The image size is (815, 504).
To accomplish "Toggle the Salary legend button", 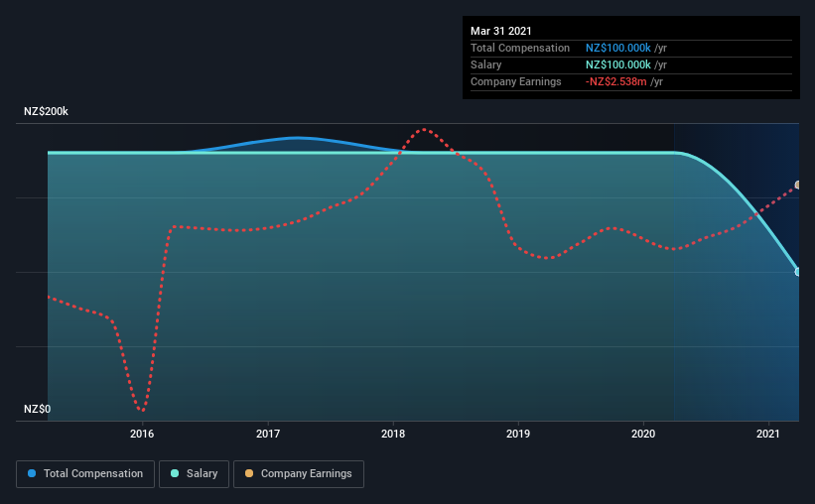I will pyautogui.click(x=194, y=474).
